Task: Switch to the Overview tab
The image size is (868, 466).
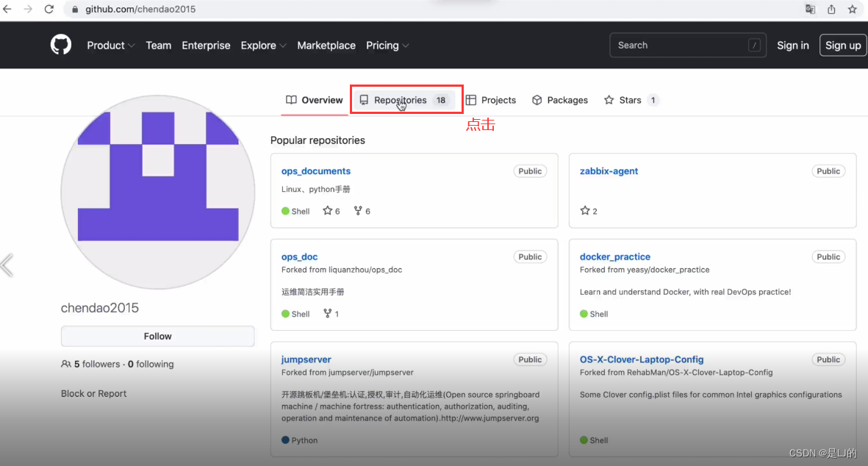Action: coord(315,100)
